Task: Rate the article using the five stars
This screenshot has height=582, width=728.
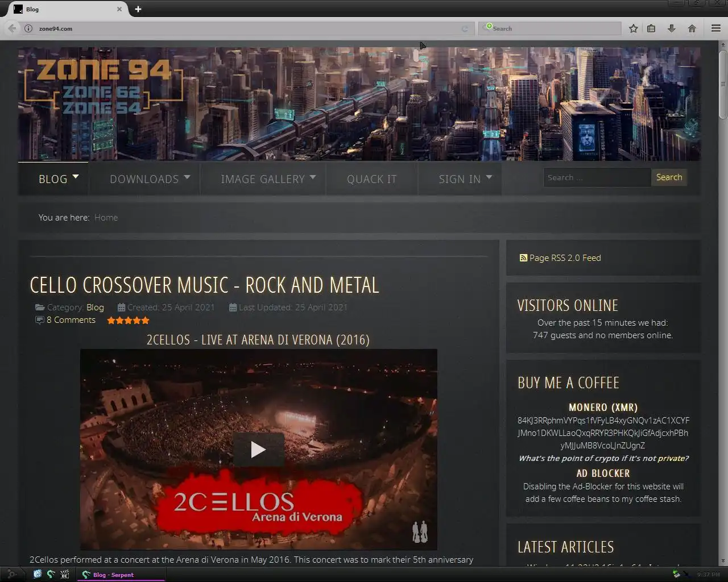Action: (129, 321)
